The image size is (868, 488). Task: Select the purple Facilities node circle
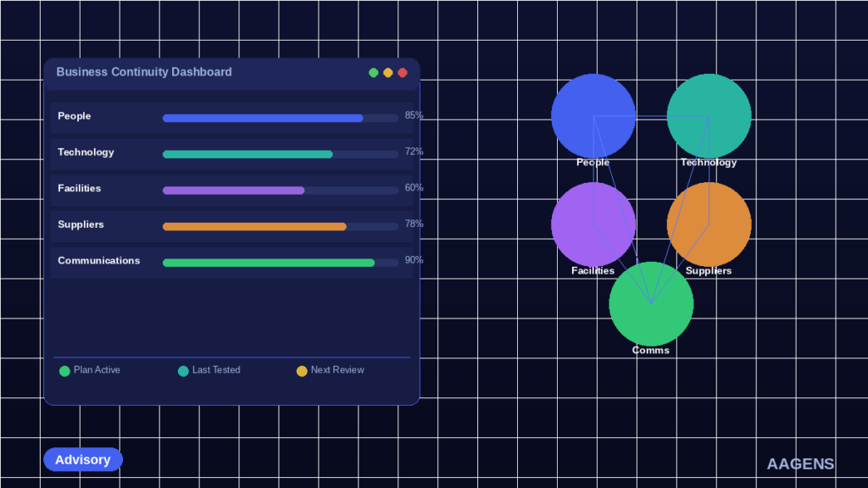coord(593,225)
